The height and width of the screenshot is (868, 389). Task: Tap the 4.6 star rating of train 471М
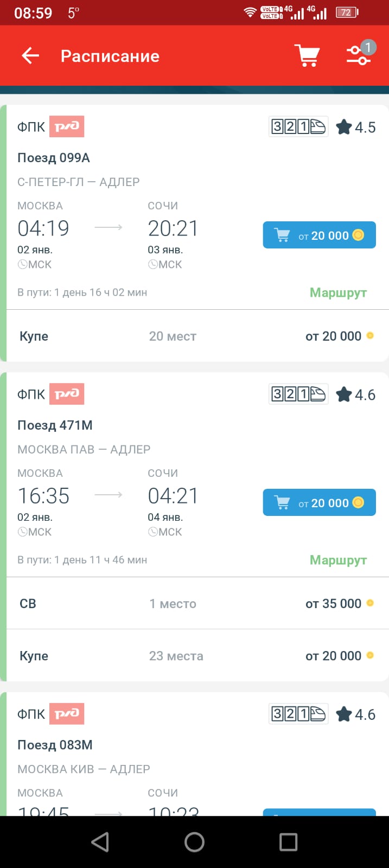pos(356,394)
